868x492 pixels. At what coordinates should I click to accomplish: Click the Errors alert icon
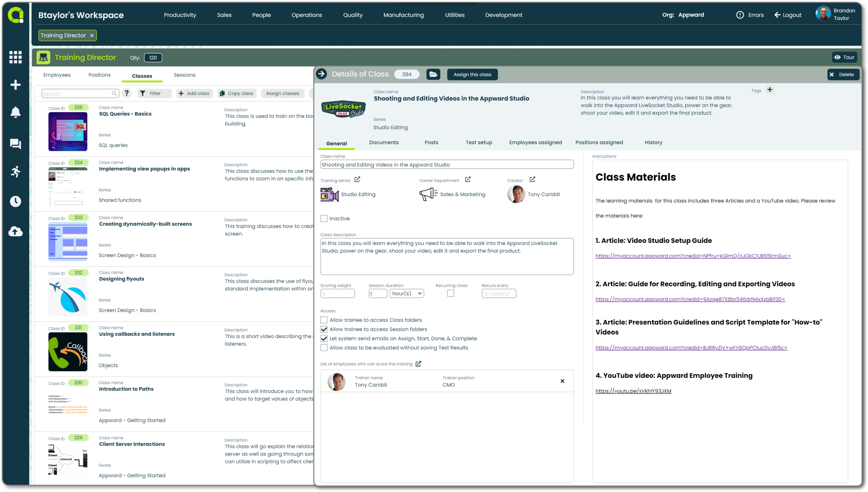tap(740, 15)
